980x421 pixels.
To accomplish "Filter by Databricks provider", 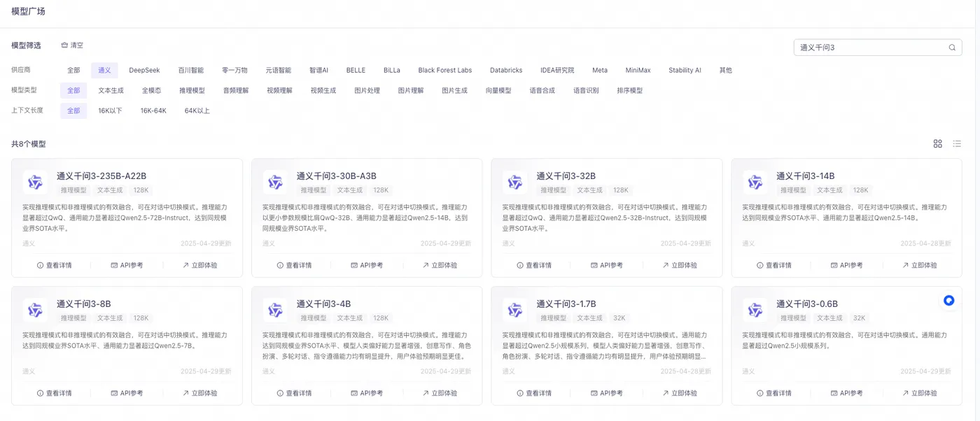I will coord(506,70).
